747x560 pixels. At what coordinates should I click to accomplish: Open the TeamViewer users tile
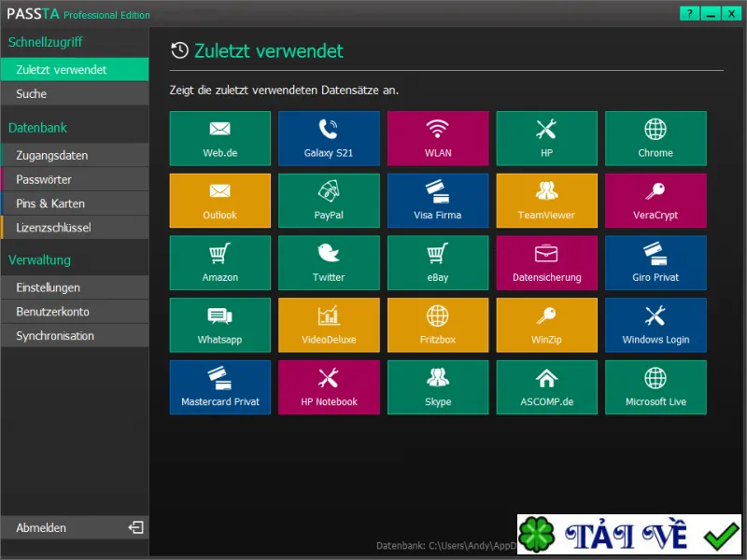(546, 201)
